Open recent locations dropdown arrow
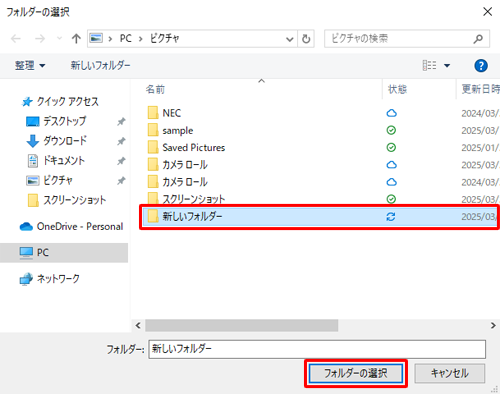Viewport: 500px width, 394px height. [x=59, y=39]
